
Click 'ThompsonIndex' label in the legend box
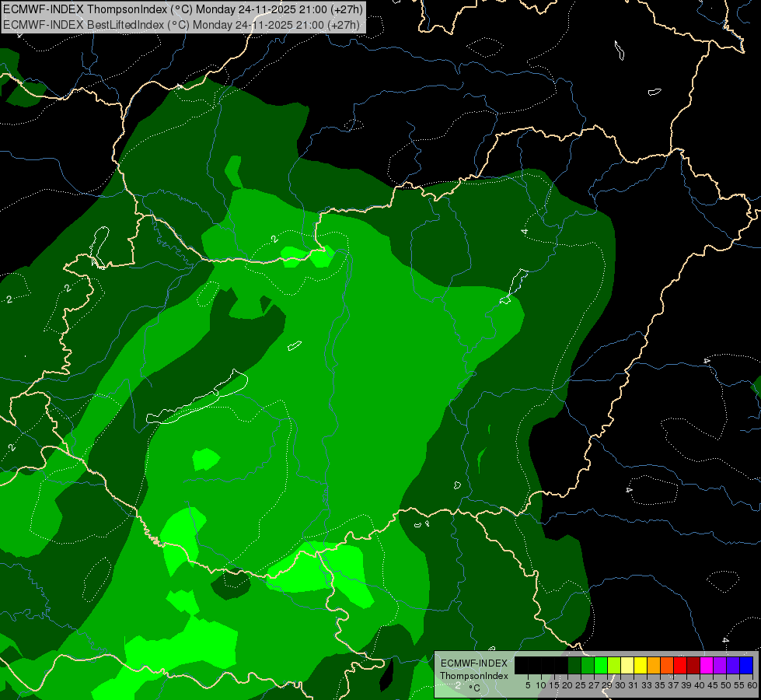473,676
